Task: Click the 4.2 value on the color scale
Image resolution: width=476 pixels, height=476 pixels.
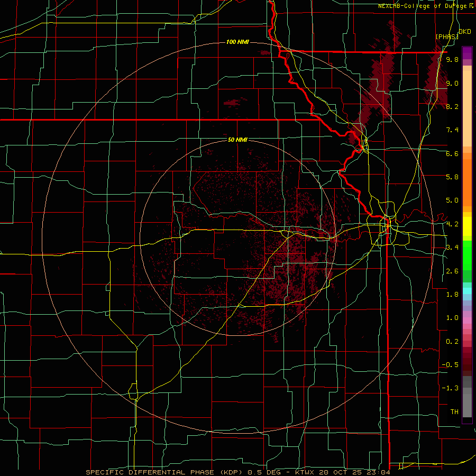Action: (452, 224)
